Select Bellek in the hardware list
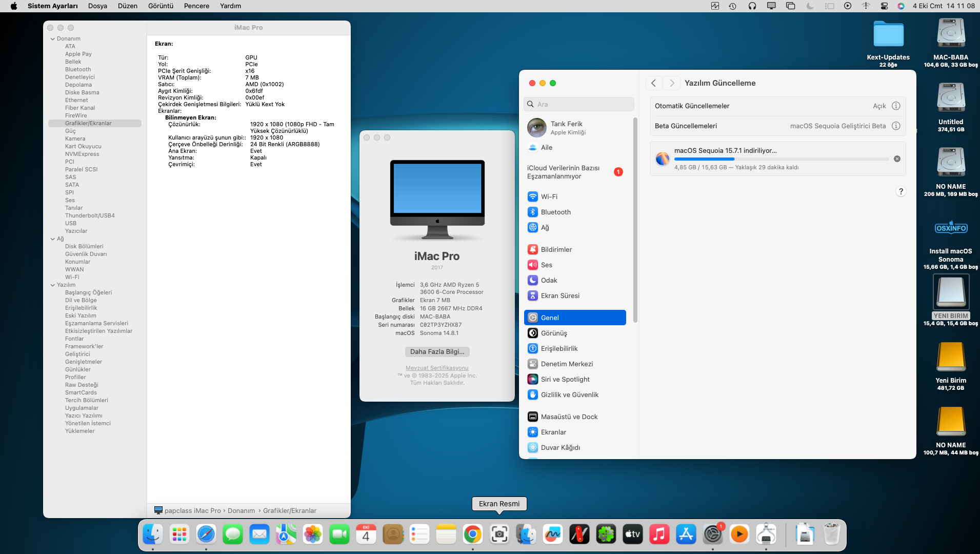Screen dimensions: 980x554 73,62
